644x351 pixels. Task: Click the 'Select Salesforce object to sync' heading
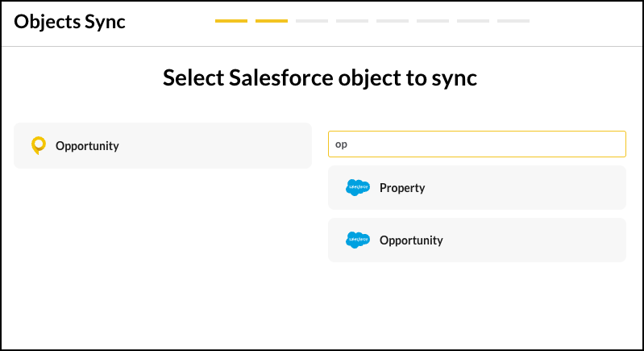click(320, 77)
